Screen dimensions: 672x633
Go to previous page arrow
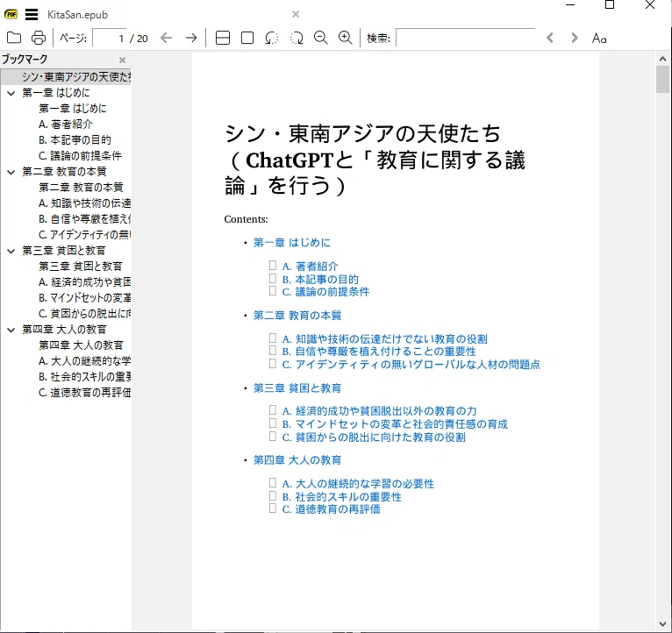click(x=167, y=38)
